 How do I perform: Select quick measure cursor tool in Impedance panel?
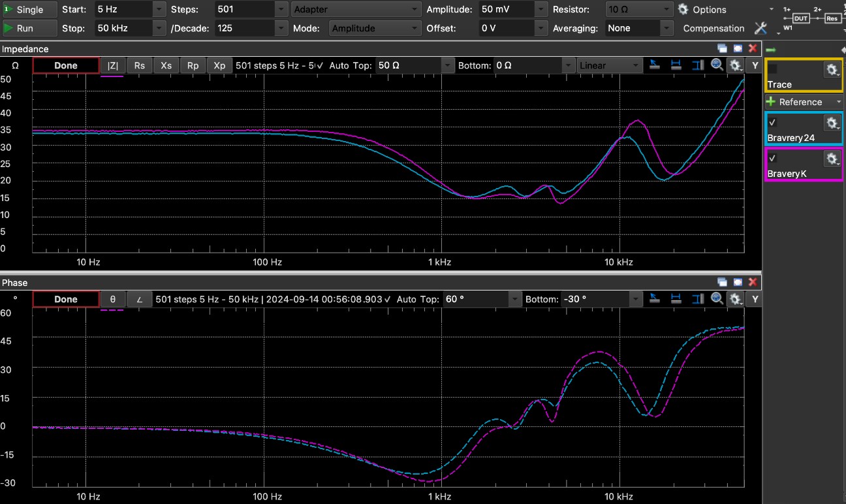pos(655,65)
